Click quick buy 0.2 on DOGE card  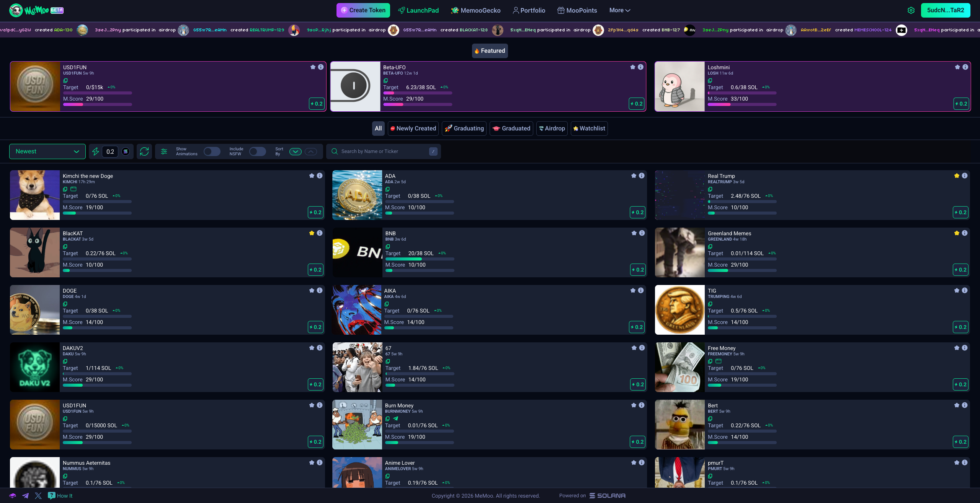point(316,327)
